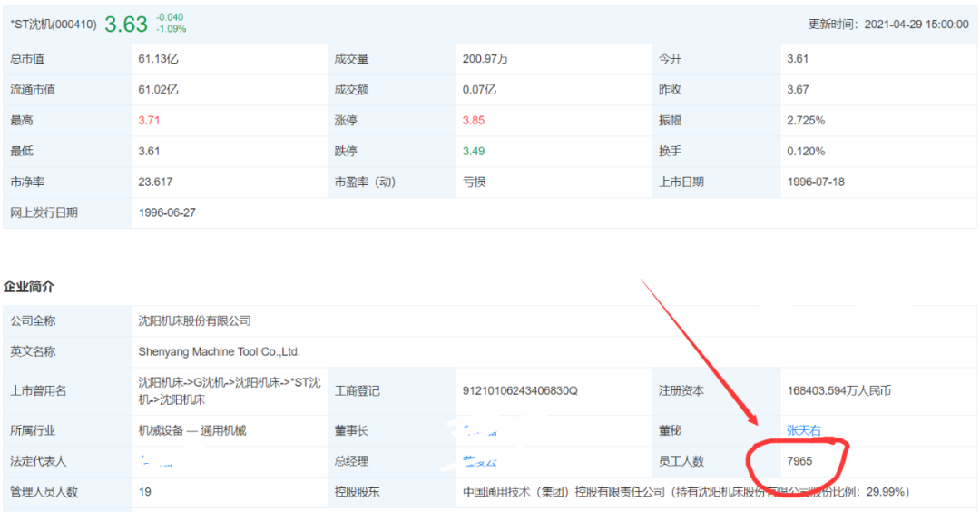Select the 换手 label
This screenshot has height=512, width=980.
670,152
